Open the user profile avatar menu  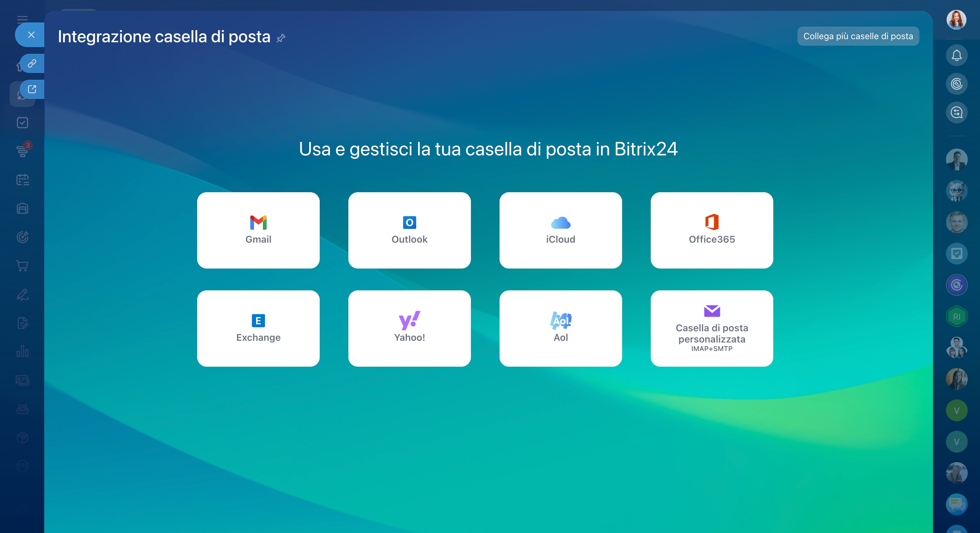tap(956, 20)
